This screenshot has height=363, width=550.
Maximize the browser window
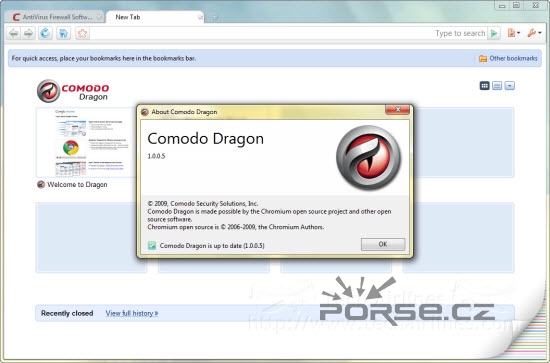coord(516,5)
